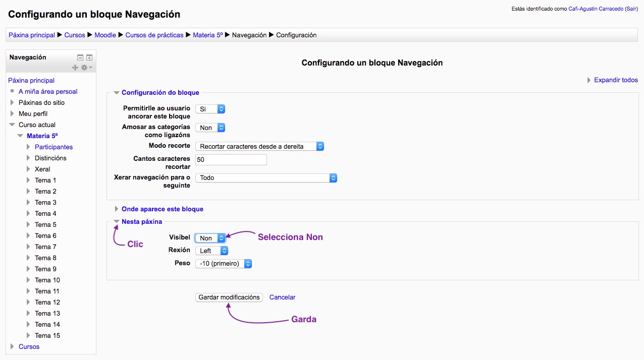The width and height of the screenshot is (644, 360).
Task: Open the gear actions menu in Navegación
Action: [86, 68]
